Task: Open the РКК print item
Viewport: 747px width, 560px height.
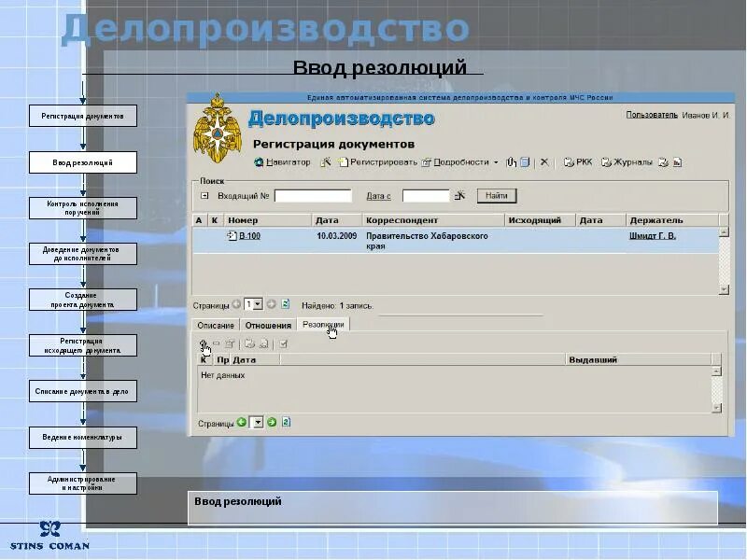Action: point(578,162)
